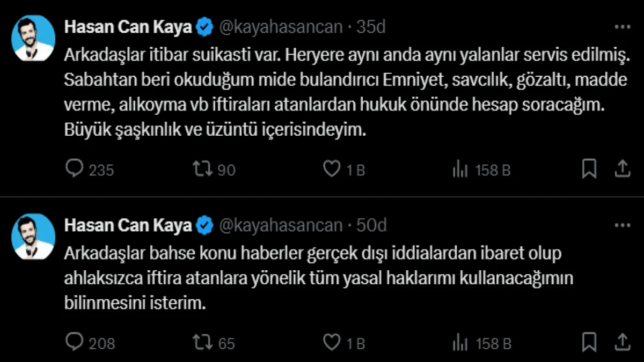Viewport: 644px width, 362px height.
Task: Share the first tweet
Action: 622,169
